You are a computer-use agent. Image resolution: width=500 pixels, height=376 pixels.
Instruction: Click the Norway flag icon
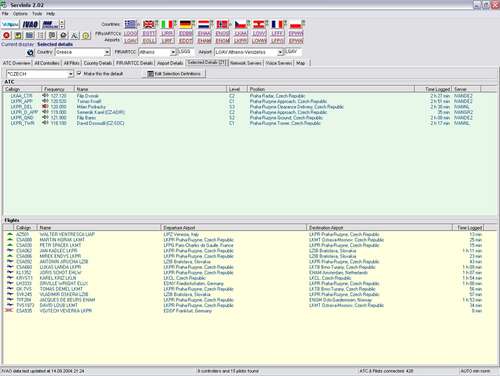coord(222,24)
